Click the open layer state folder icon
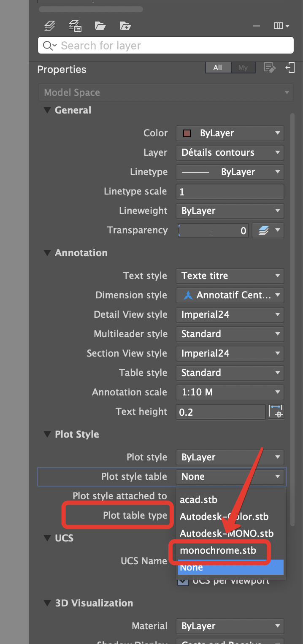 [100, 26]
